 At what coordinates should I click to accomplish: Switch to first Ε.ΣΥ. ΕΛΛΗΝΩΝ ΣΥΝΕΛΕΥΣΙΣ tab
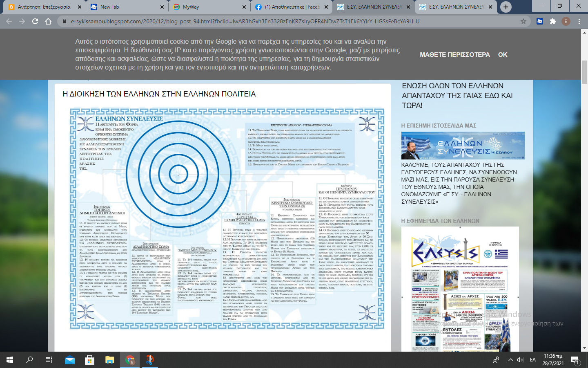(x=374, y=7)
